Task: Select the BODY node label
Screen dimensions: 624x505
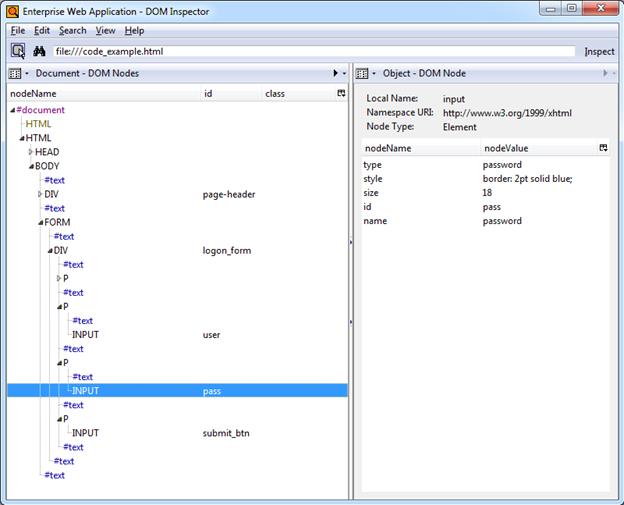Action: coord(47,166)
